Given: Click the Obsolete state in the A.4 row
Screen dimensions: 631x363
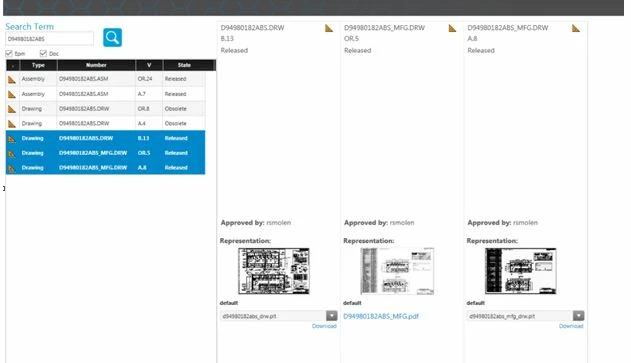Looking at the screenshot, I should [175, 123].
